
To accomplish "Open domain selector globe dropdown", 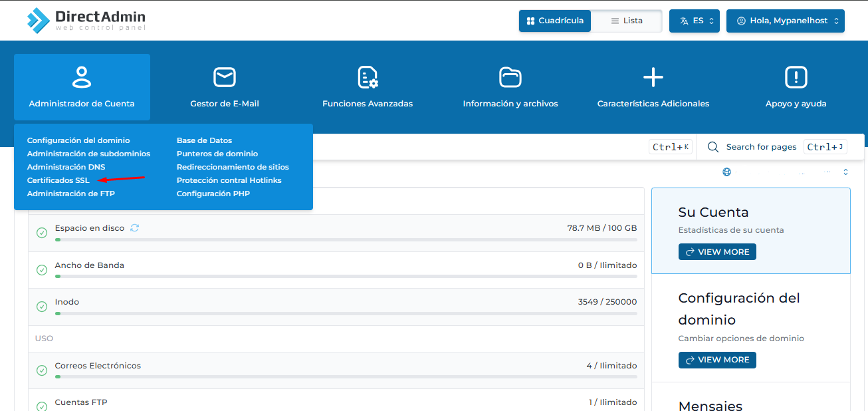I will click(785, 172).
